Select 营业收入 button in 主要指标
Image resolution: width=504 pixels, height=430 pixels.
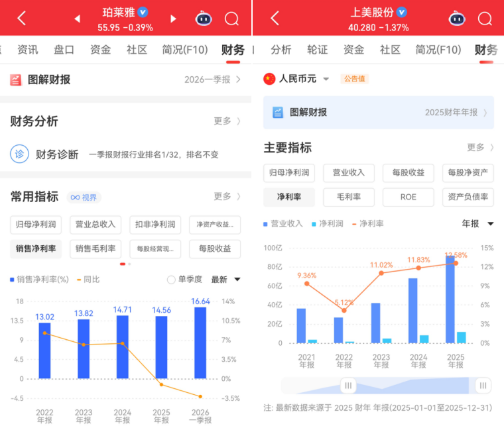point(349,173)
